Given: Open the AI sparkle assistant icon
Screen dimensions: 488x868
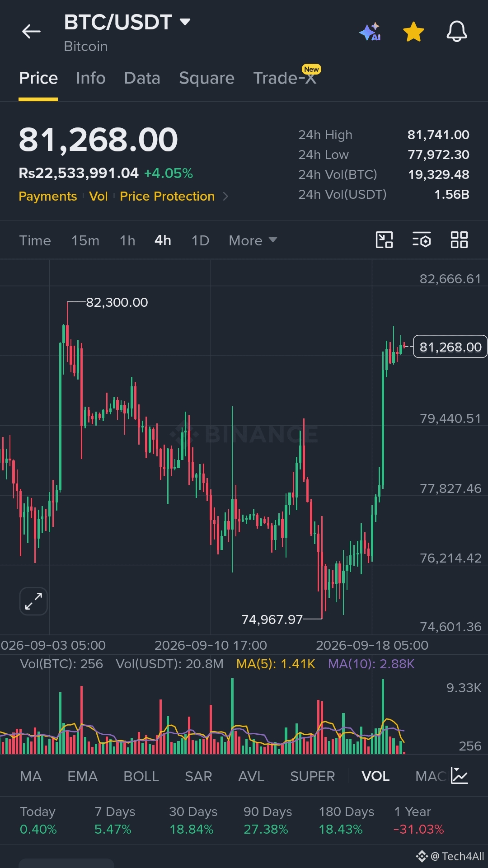Looking at the screenshot, I should [x=370, y=32].
